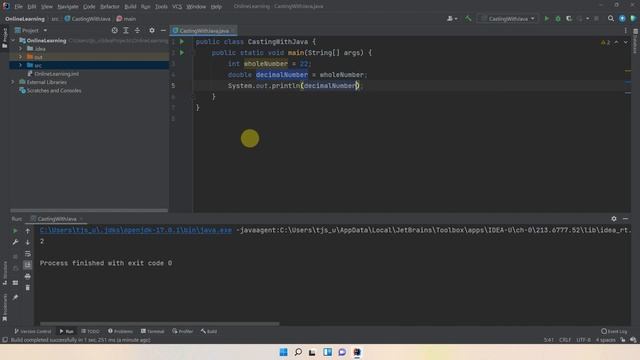The image size is (640, 360).
Task: Click the Run console horizontal scrollbar
Action: [x=160, y=324]
